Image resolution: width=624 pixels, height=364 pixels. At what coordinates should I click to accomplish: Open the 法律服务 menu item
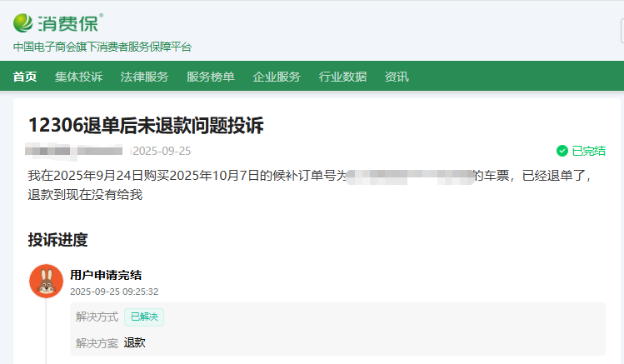point(144,77)
